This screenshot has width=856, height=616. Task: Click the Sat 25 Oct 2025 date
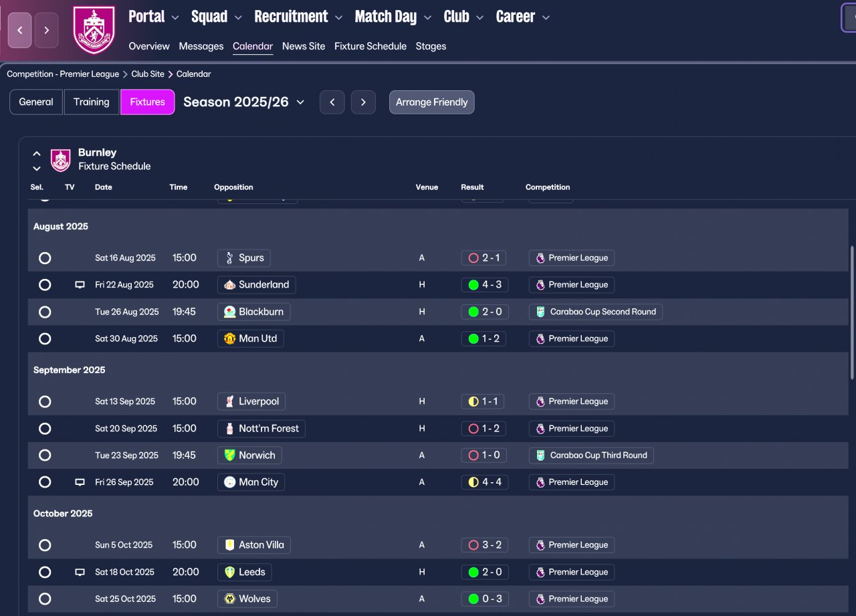126,599
